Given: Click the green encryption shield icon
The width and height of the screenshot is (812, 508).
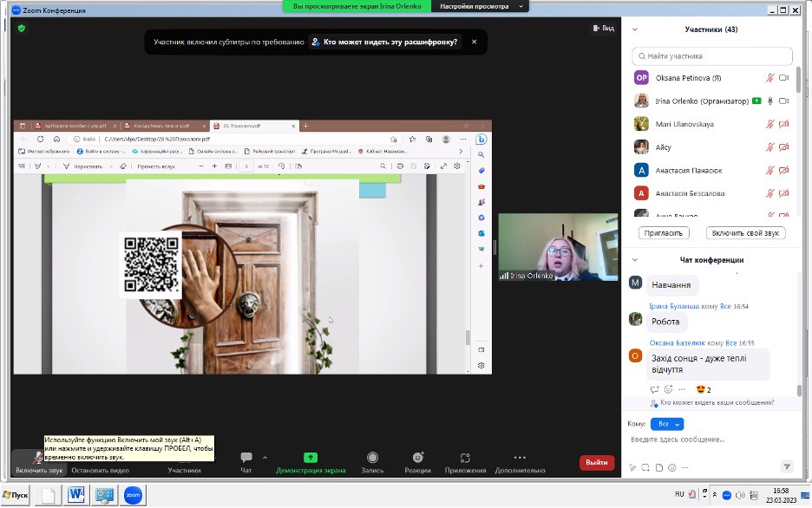Looking at the screenshot, I should [x=21, y=29].
